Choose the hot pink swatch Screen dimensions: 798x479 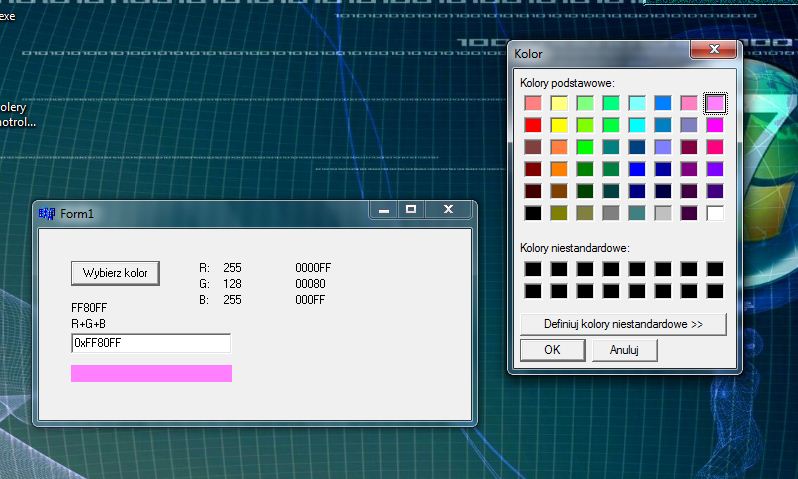(715, 147)
